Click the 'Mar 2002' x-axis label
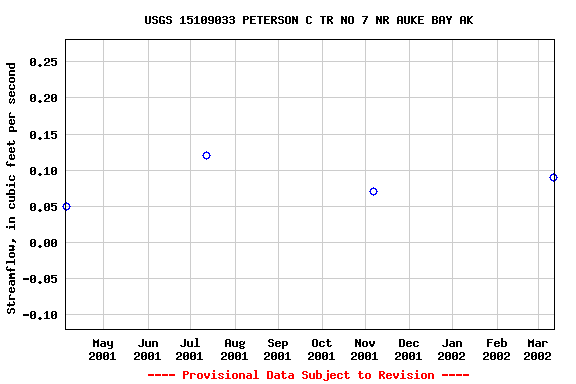Image resolution: width=576 pixels, height=384 pixels. 537,349
